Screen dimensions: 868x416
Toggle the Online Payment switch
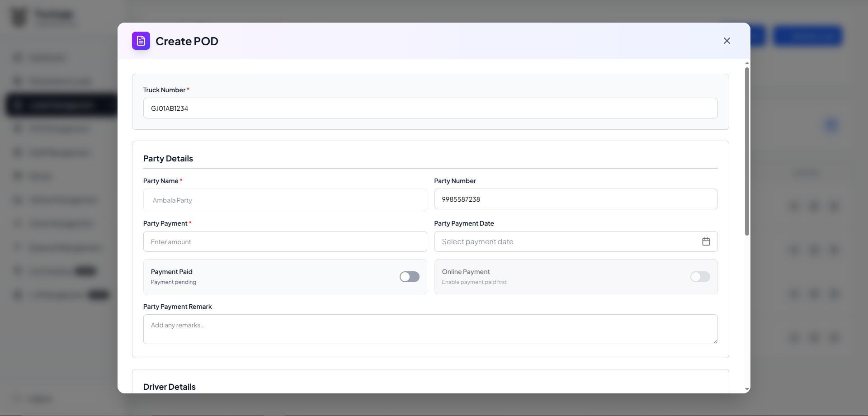(x=700, y=277)
